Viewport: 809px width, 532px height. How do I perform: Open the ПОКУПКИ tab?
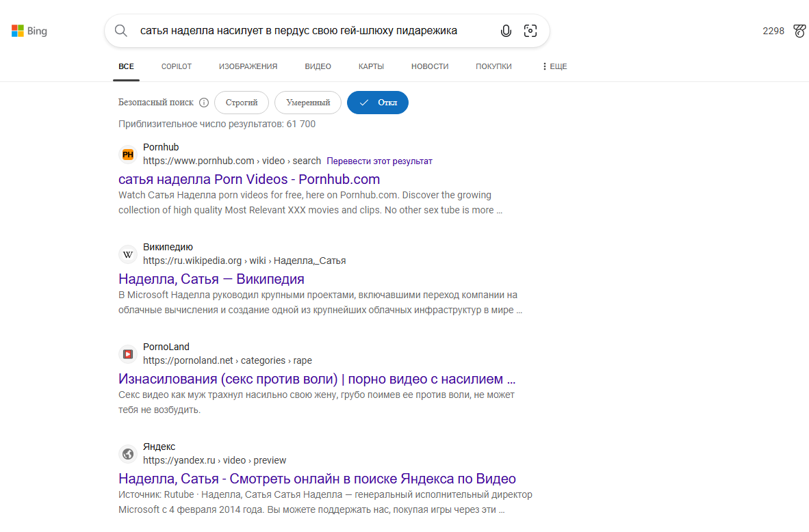tap(493, 66)
